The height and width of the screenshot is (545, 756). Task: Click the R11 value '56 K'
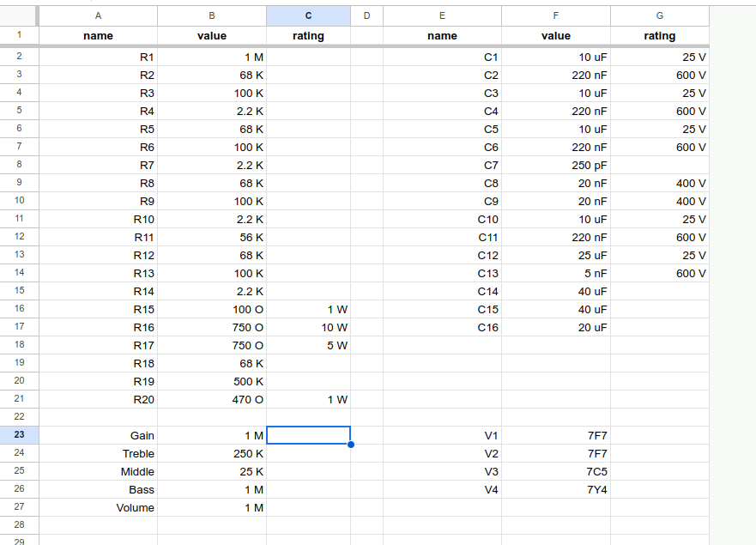(x=212, y=237)
